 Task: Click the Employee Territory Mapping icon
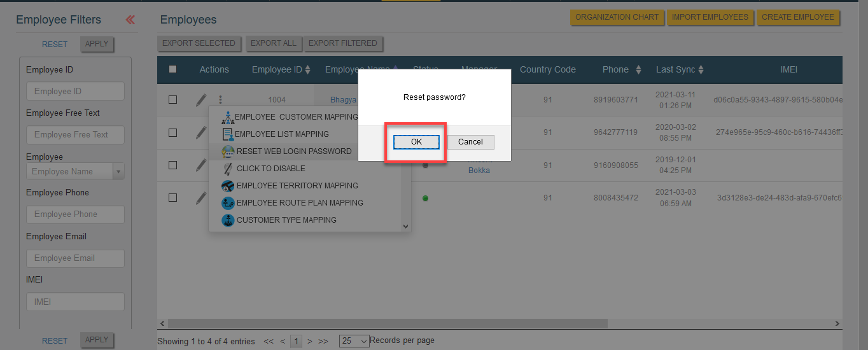tap(228, 186)
